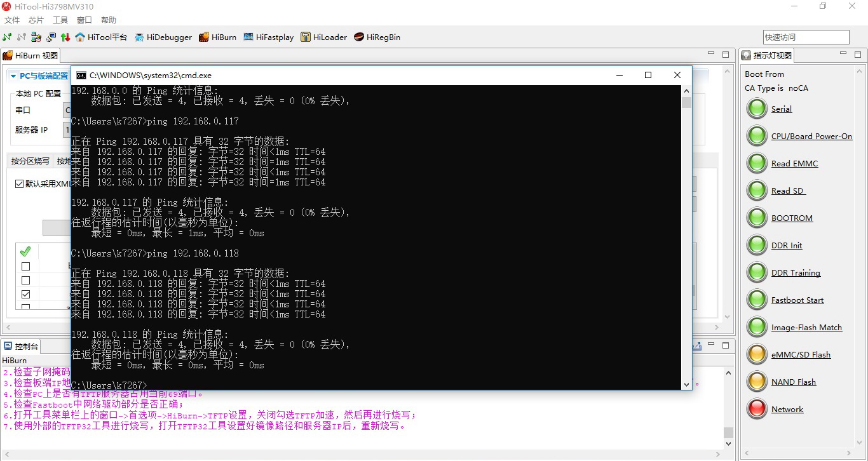Screen dimensions: 868x461
Task: Click the greyed disconnect toolbar icon
Action: (x=22, y=37)
